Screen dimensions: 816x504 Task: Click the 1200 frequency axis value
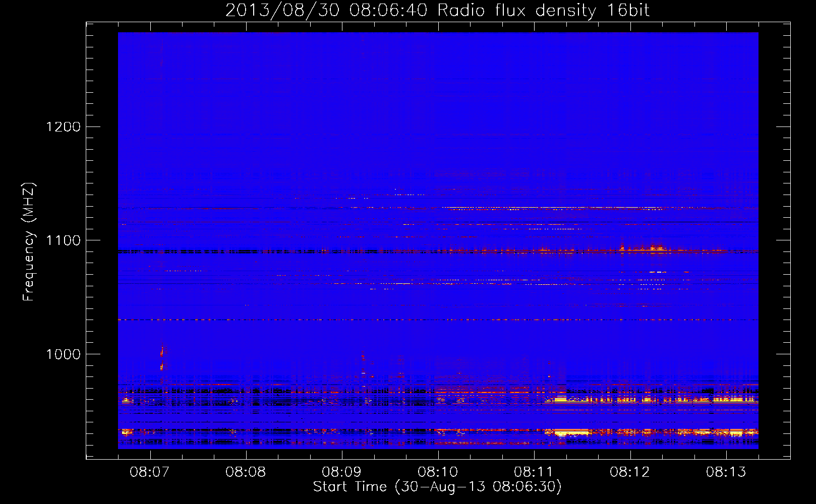[x=64, y=127]
